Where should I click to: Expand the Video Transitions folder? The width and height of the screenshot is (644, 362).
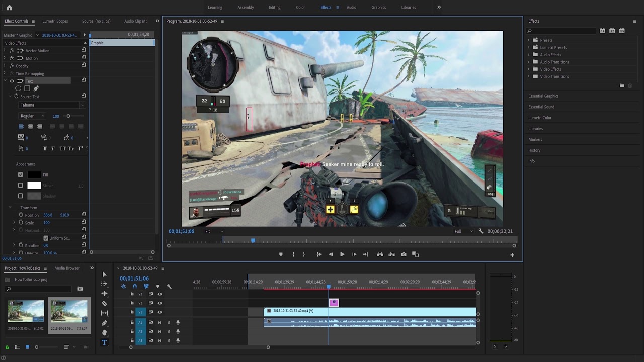point(529,76)
